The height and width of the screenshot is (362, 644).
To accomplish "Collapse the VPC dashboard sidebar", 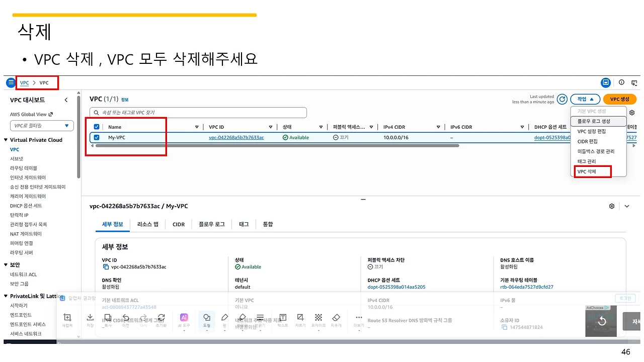I will (x=66, y=100).
